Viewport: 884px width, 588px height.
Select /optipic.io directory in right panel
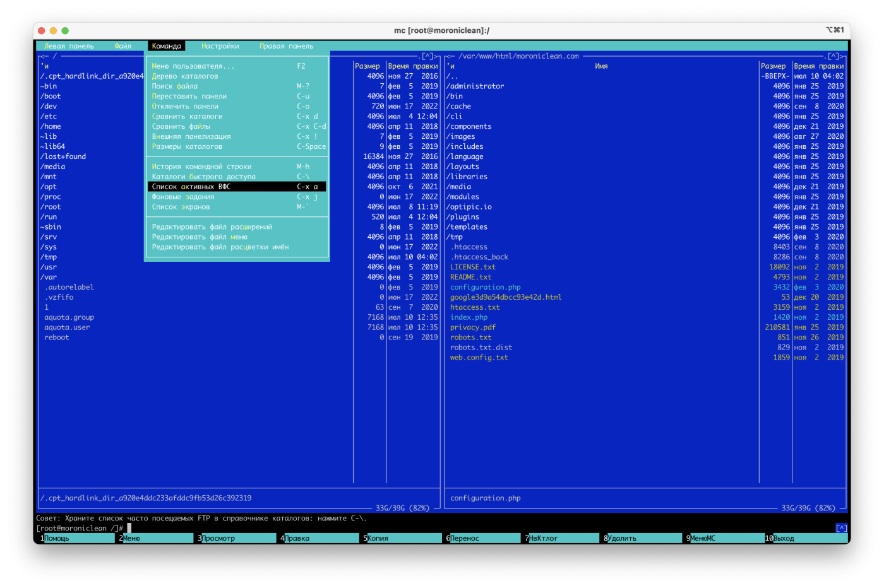coord(645,207)
